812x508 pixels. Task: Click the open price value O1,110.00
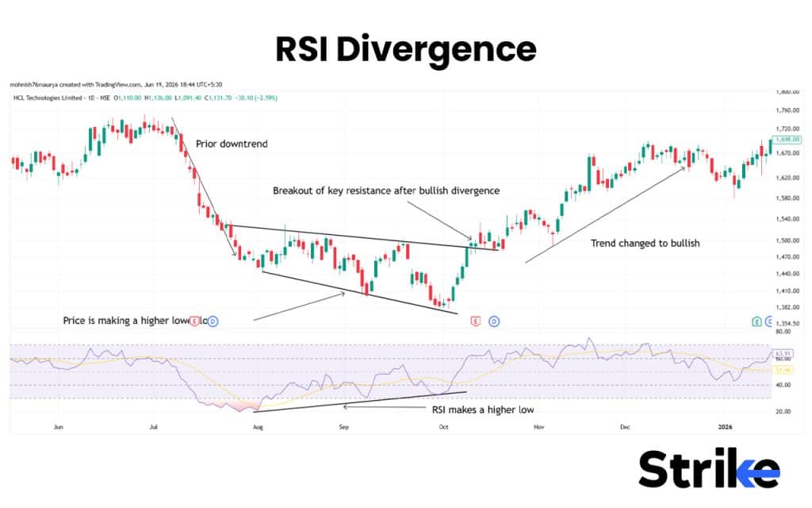coord(128,98)
